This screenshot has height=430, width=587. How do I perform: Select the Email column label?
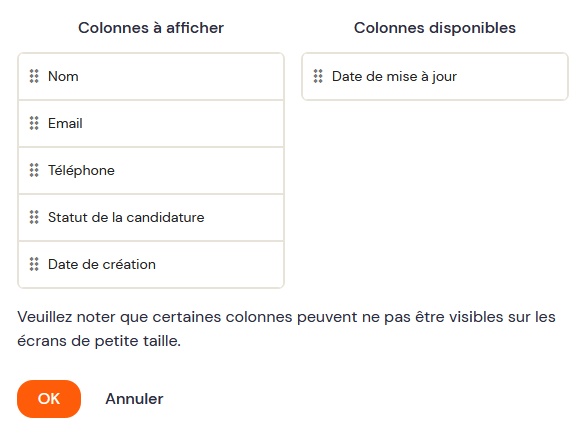click(x=65, y=123)
